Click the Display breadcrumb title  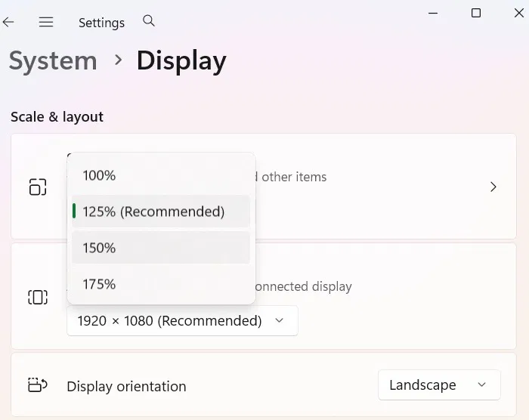181,61
